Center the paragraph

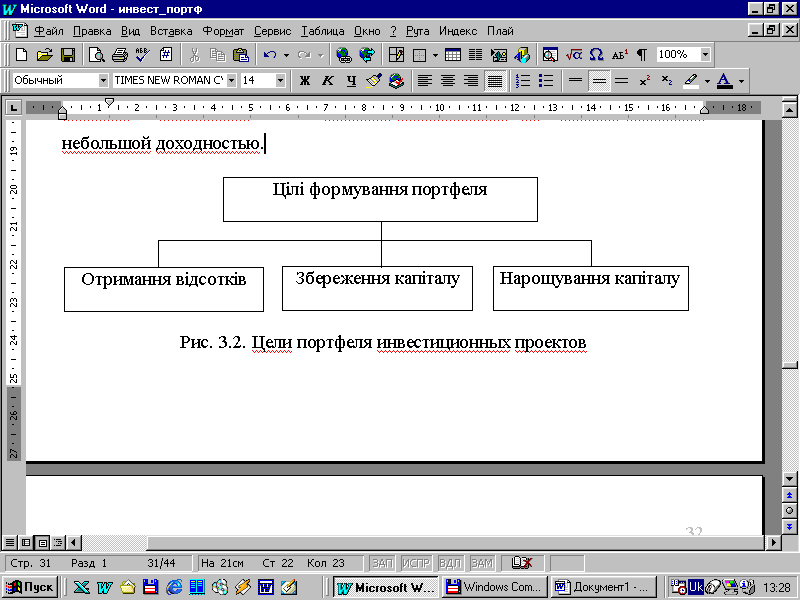tap(448, 81)
